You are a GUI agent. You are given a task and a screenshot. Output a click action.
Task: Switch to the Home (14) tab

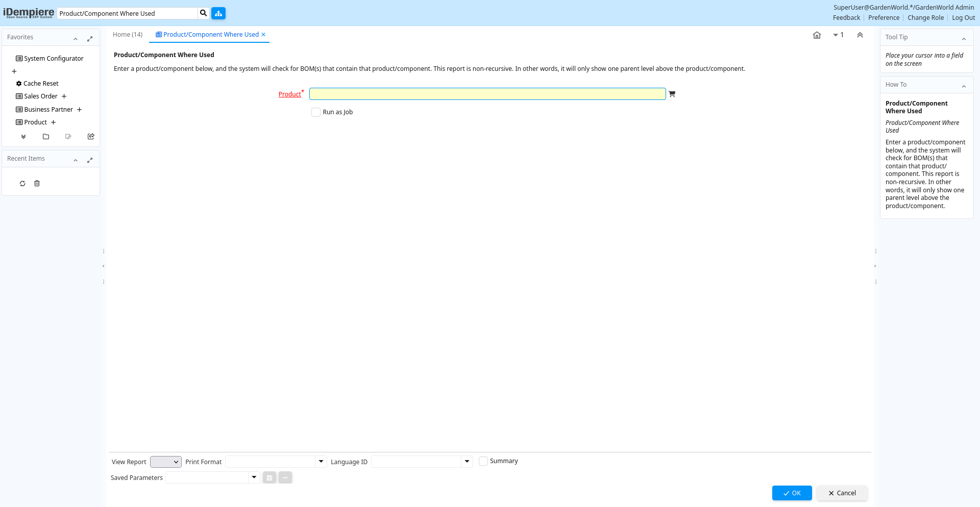click(x=128, y=35)
